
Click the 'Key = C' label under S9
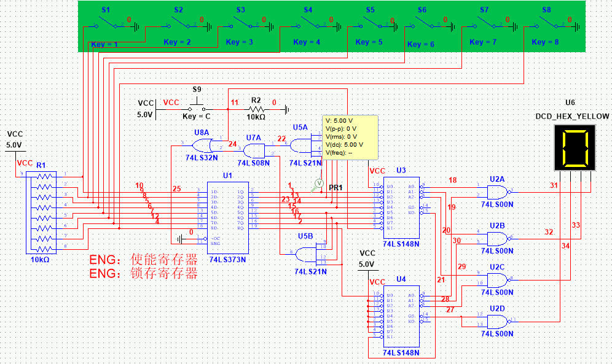point(197,117)
